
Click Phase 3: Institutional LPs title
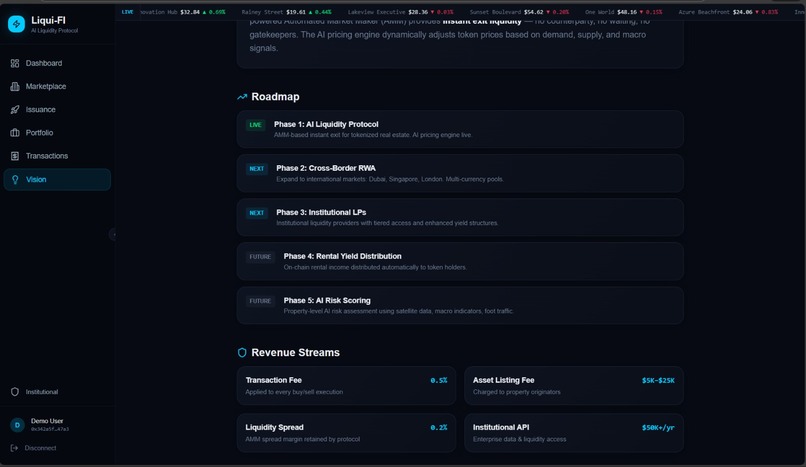tap(321, 212)
